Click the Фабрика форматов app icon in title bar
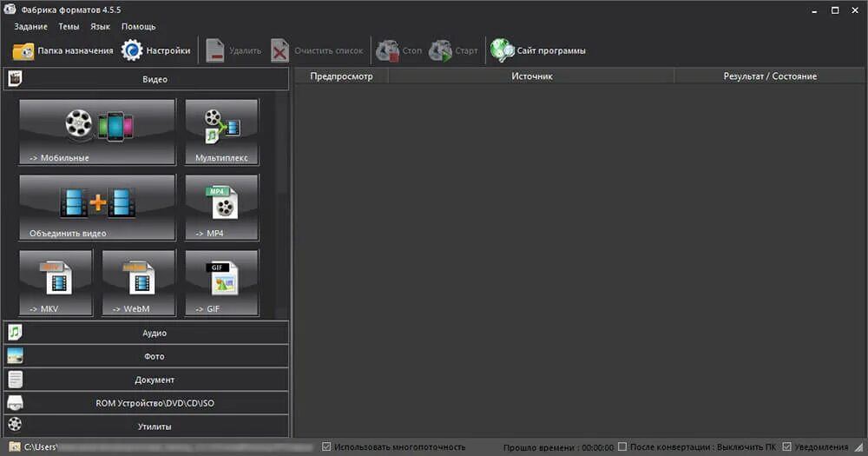Image resolution: width=868 pixels, height=456 pixels. coord(10,10)
